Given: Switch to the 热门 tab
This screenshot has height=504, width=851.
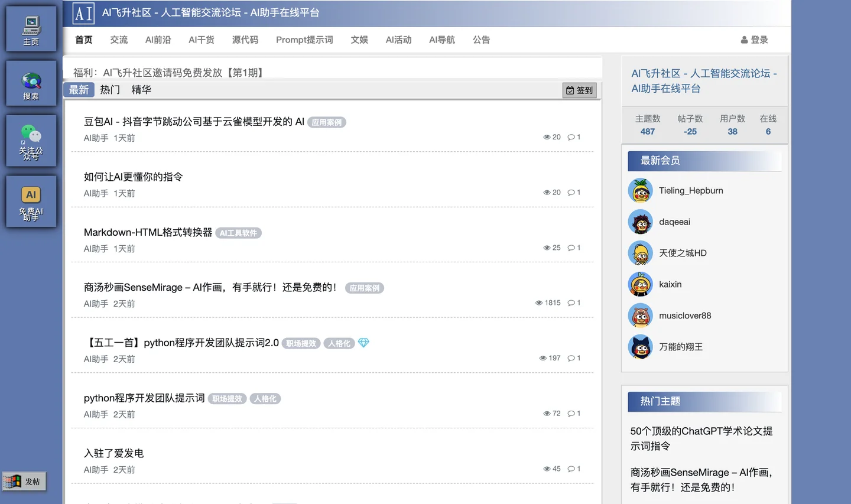Looking at the screenshot, I should (110, 90).
